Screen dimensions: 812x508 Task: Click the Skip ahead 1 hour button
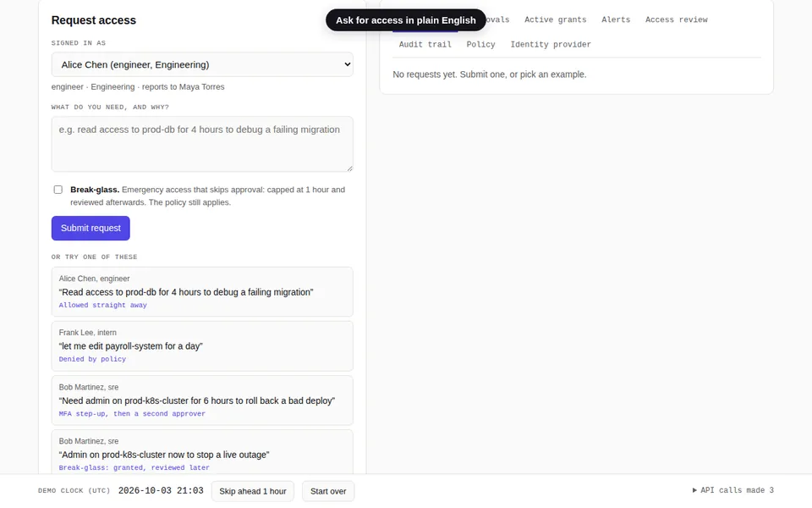(253, 491)
